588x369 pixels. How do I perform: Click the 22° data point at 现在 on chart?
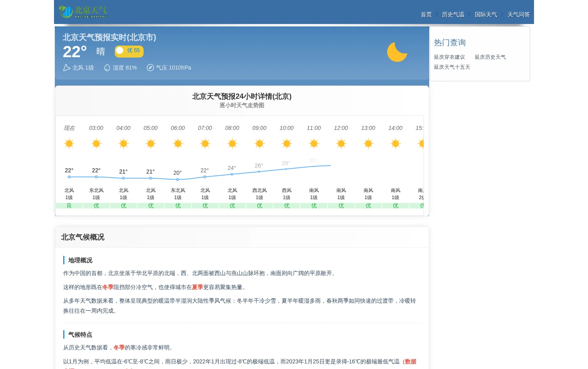click(x=69, y=177)
